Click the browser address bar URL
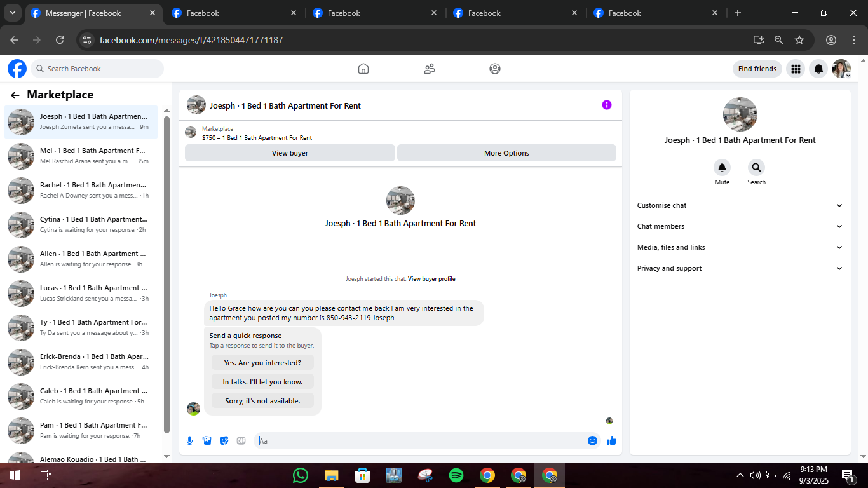The width and height of the screenshot is (868, 488). click(191, 40)
